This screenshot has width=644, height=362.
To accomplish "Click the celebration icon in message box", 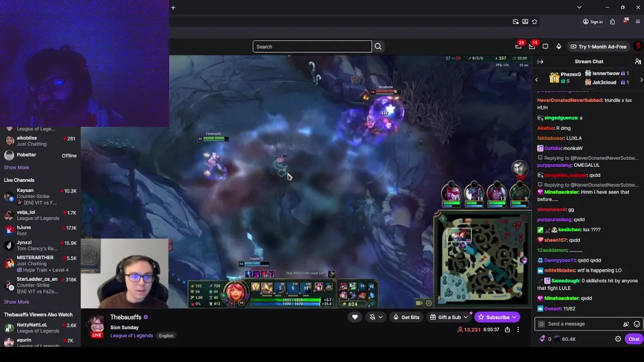I will pos(626,324).
